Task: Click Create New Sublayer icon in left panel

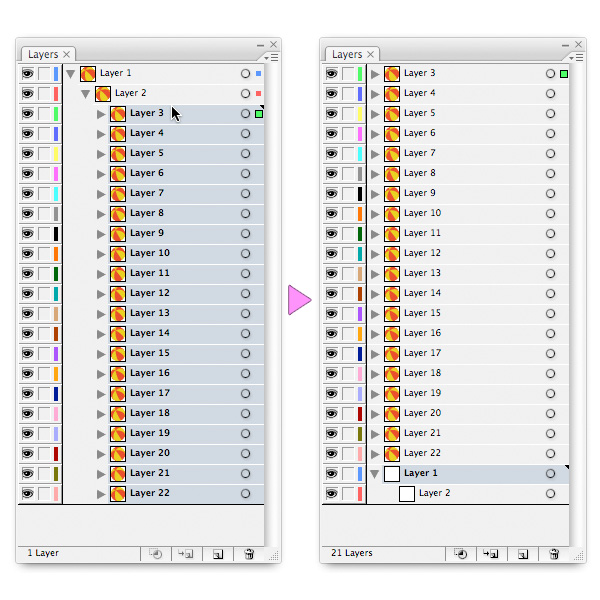Action: click(x=186, y=554)
